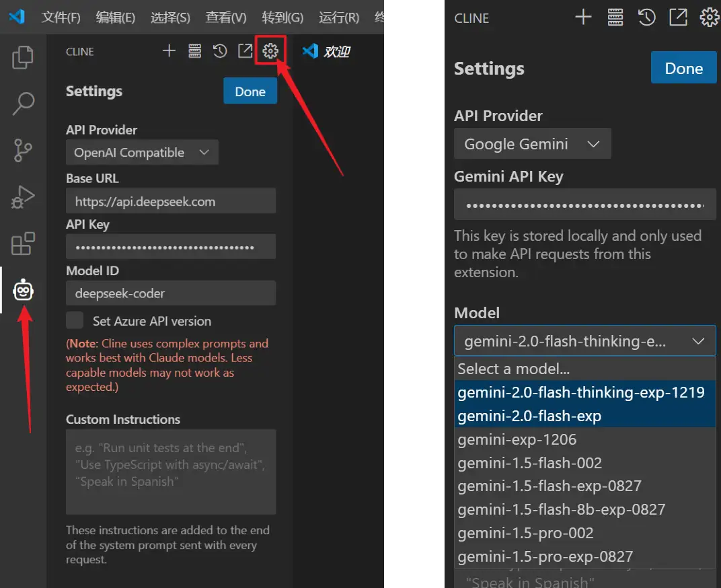Viewport: 721px width, 588px height.
Task: Open the 查看(V) menu
Action: point(225,17)
